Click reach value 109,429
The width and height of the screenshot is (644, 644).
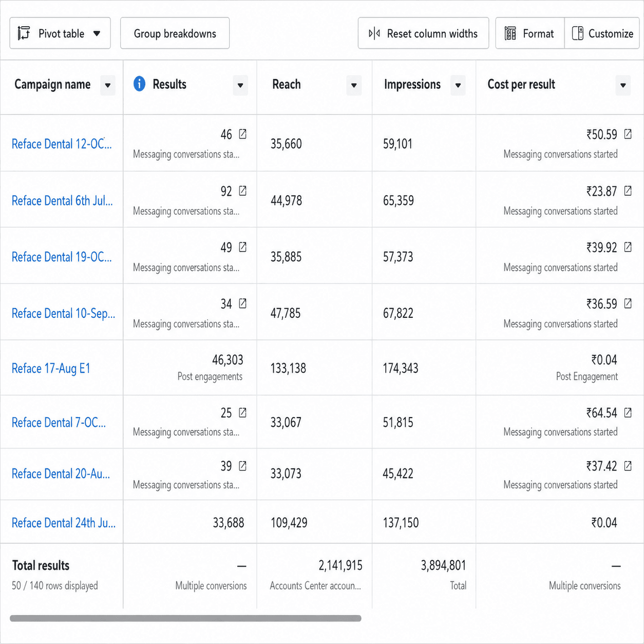click(x=289, y=523)
